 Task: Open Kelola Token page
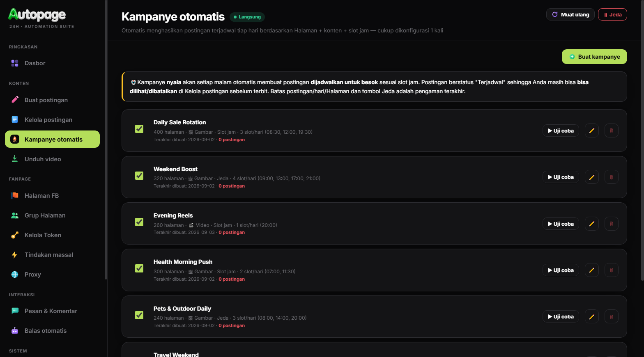pyautogui.click(x=52, y=235)
